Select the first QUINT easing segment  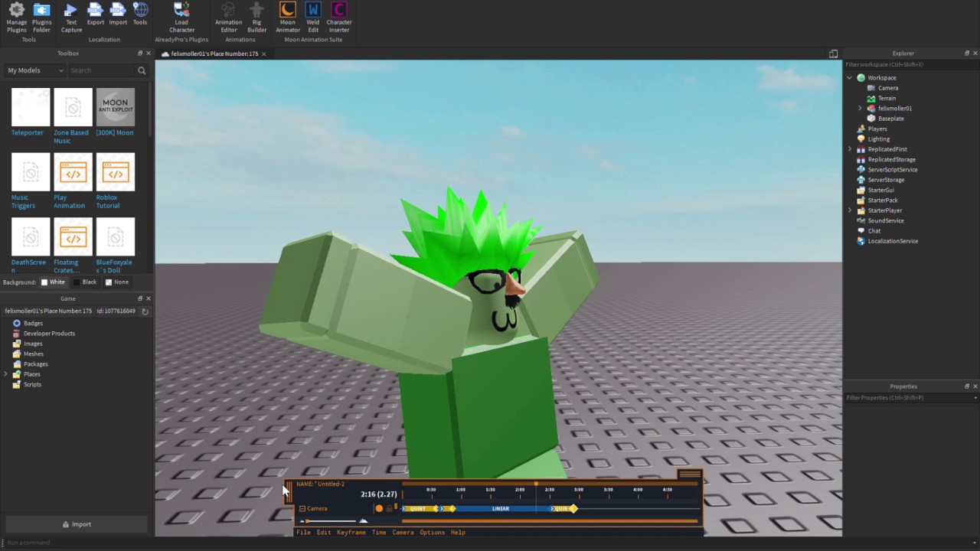pos(418,508)
